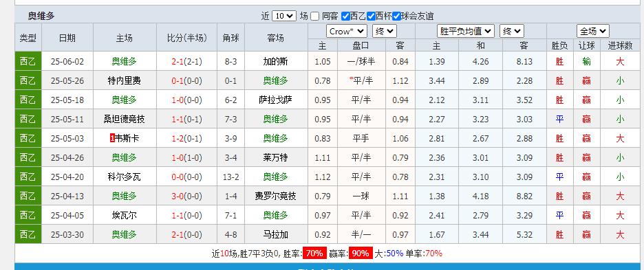644x270 pixels.
Task: Click the 日期 column header
Action: (67, 38)
